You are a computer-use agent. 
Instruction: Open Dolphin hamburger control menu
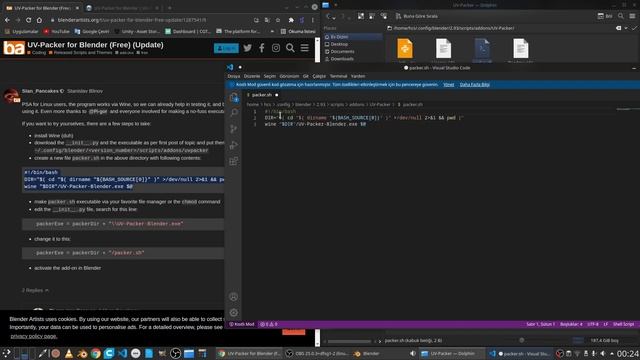coord(632,16)
